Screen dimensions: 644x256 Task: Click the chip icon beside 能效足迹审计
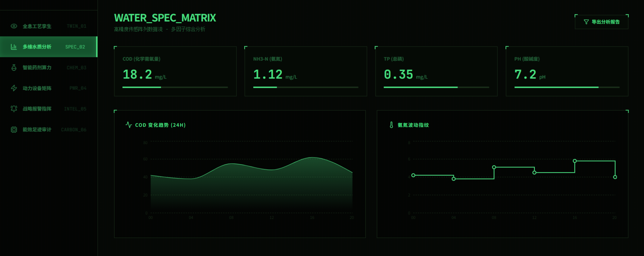click(14, 130)
